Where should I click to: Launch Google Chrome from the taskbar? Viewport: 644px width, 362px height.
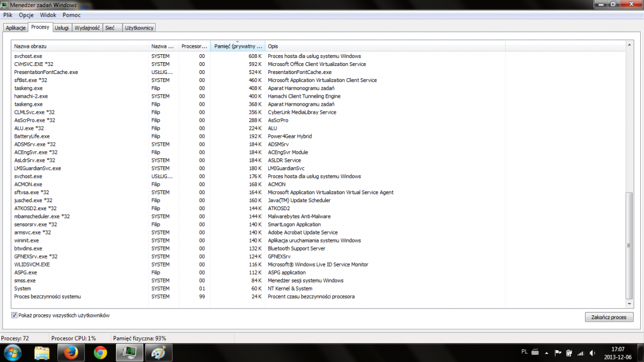[100, 352]
